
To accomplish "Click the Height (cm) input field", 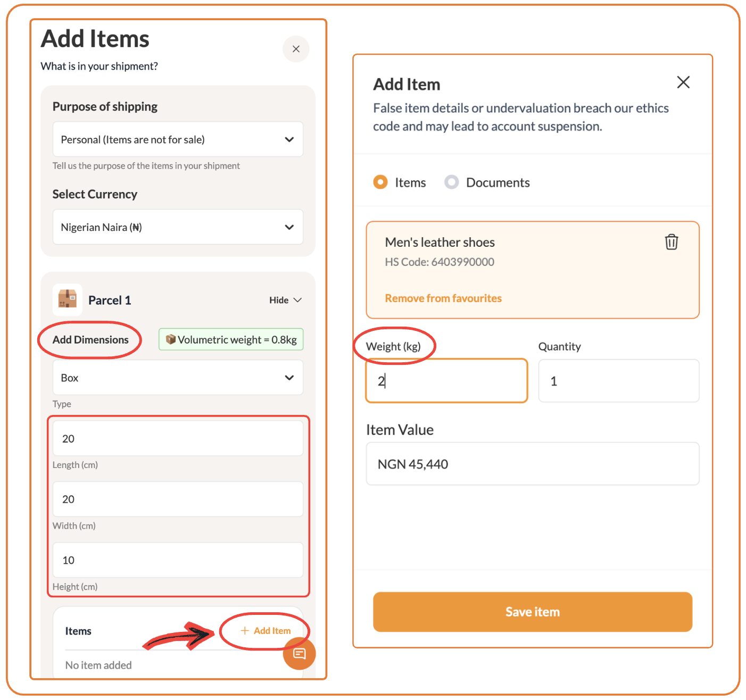I will [178, 560].
